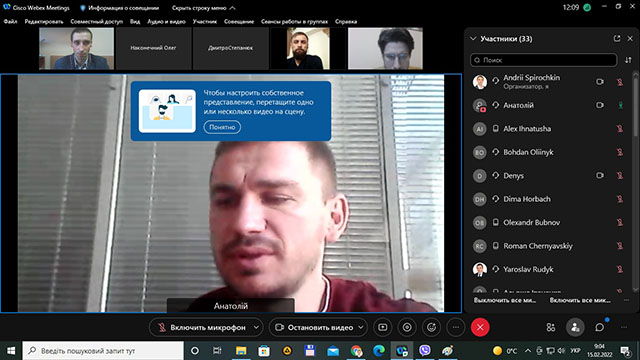Screen dimensions: 640x360
Task: Click the Webex icon in taskbar
Action: [x=402, y=350]
